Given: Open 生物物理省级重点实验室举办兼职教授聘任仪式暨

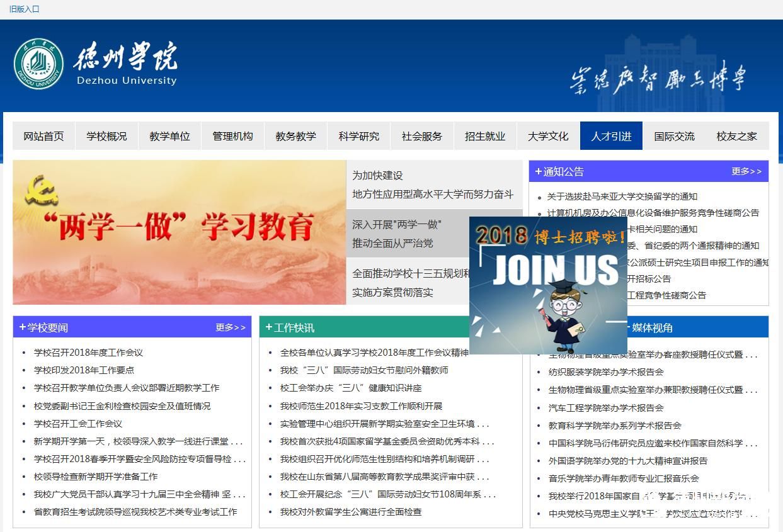Looking at the screenshot, I should point(653,390).
